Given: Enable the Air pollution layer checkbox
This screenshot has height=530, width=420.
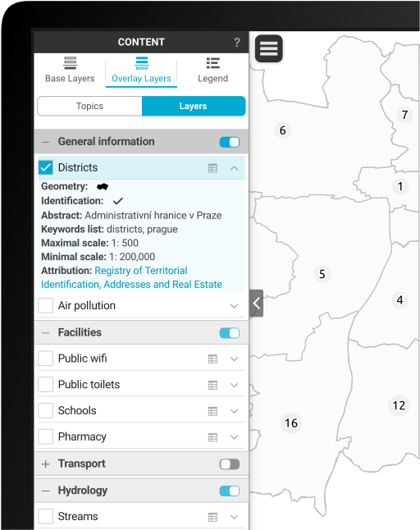Looking at the screenshot, I should point(46,305).
